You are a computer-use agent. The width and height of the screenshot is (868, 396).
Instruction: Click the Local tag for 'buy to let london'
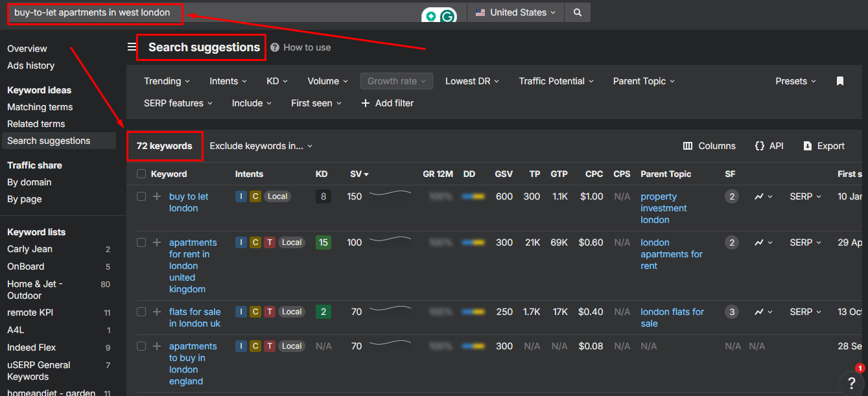click(x=277, y=196)
